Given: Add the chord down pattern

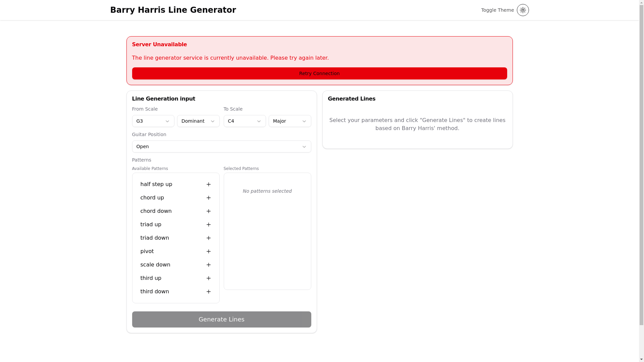Looking at the screenshot, I should point(208,211).
